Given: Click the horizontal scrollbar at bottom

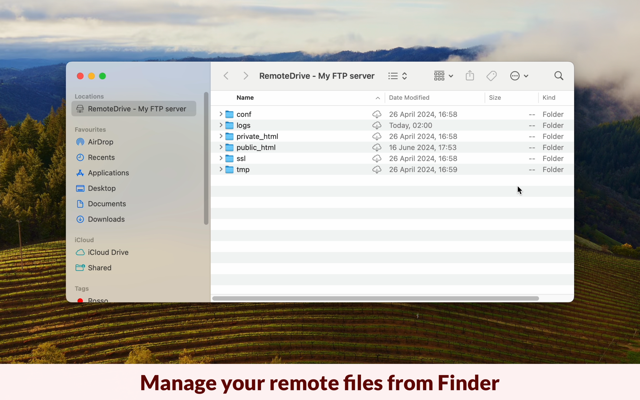Looking at the screenshot, I should 376,298.
